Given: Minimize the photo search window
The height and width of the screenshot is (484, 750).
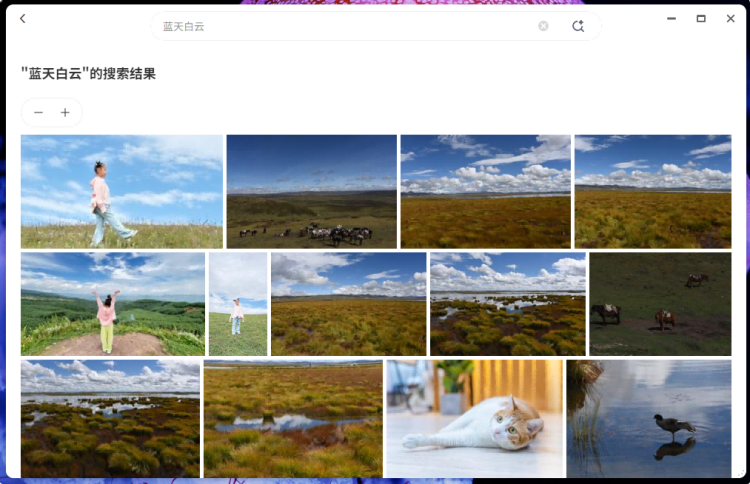Looking at the screenshot, I should pos(671,18).
